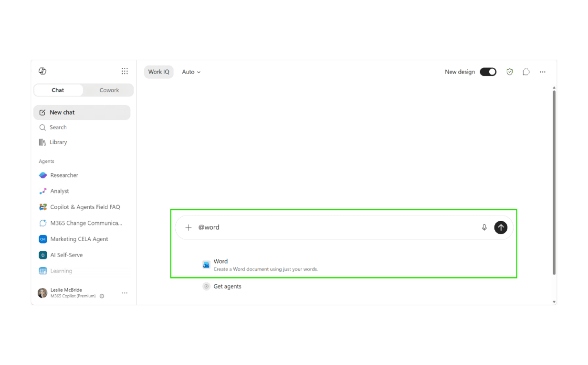The height and width of the screenshot is (365, 588).
Task: Toggle the New design switch
Action: click(x=488, y=72)
